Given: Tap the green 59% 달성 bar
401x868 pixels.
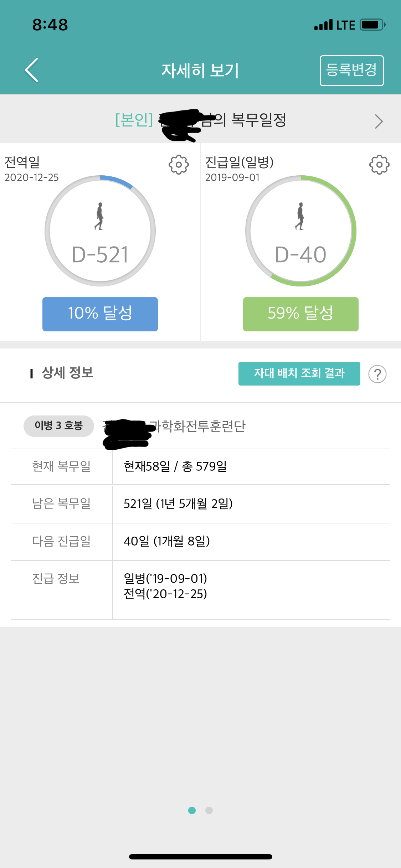Looking at the screenshot, I should 300,314.
